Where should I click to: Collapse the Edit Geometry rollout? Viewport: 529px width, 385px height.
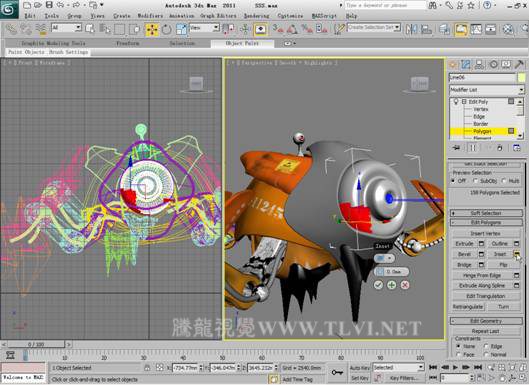(x=486, y=321)
